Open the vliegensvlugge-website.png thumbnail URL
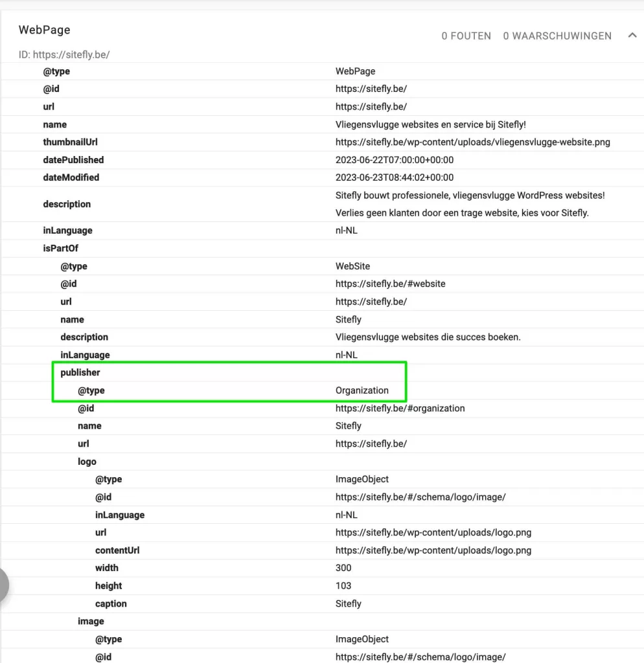The width and height of the screenshot is (644, 663). 472,142
